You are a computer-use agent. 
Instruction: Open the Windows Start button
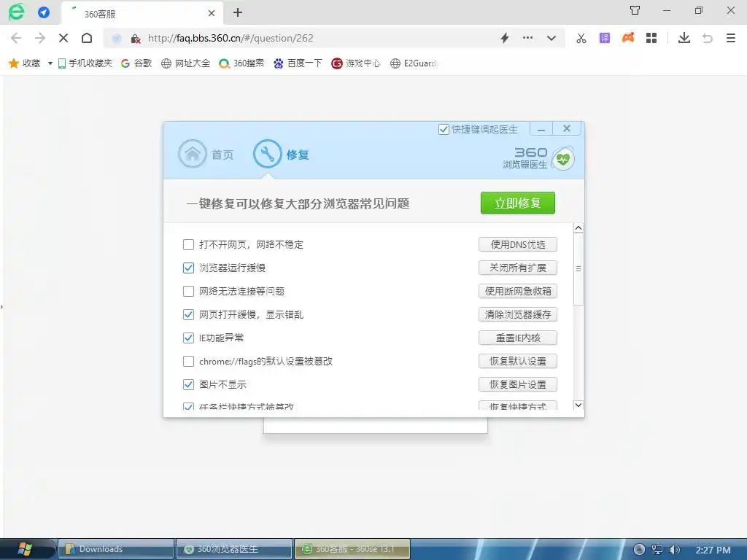pos(26,549)
